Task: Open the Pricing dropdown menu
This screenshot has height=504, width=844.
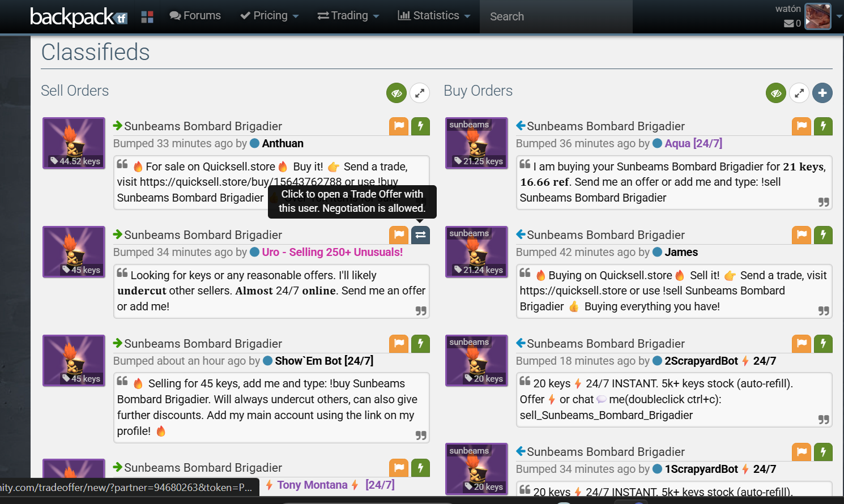Action: click(x=270, y=16)
